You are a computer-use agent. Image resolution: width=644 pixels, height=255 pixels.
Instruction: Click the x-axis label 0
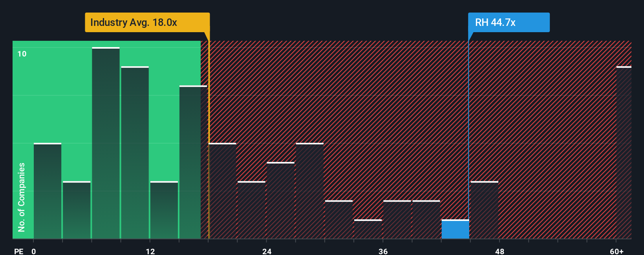(34, 251)
